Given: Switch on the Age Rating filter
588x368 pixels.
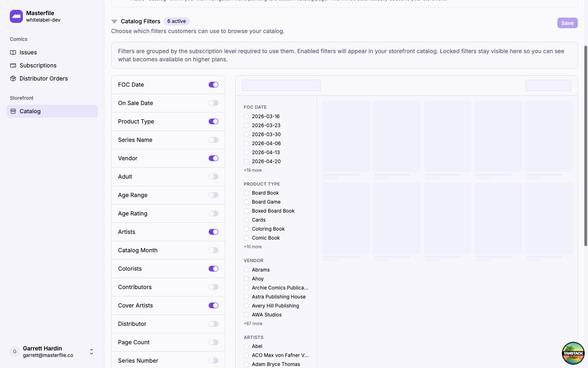Looking at the screenshot, I should point(214,213).
